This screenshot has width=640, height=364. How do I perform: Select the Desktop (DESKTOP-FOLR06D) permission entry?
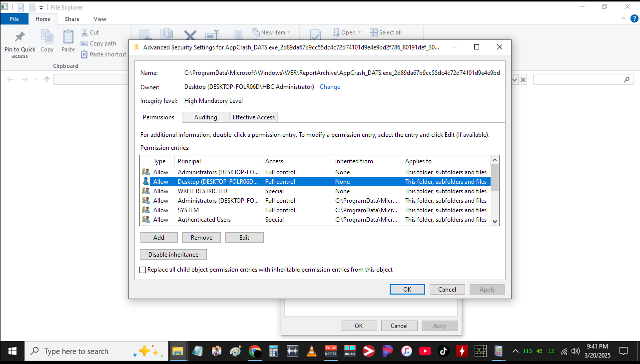click(316, 182)
